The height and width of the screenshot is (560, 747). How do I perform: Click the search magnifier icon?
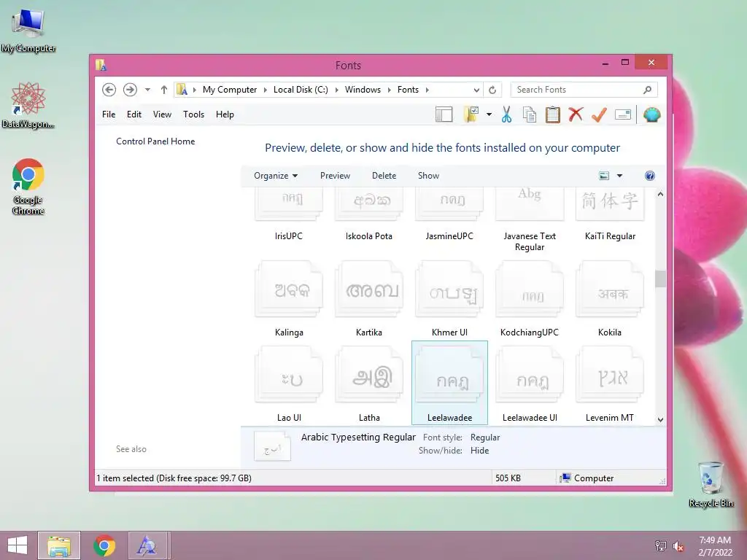pyautogui.click(x=647, y=90)
